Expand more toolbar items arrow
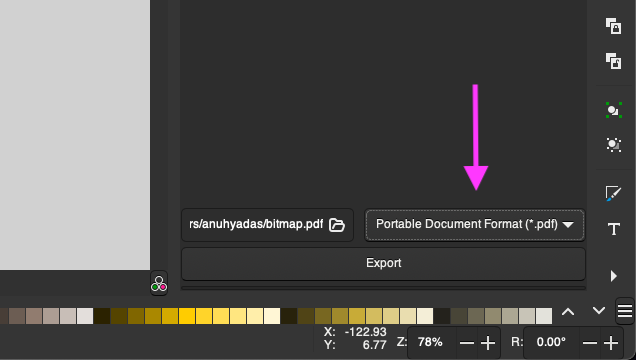 tap(614, 276)
